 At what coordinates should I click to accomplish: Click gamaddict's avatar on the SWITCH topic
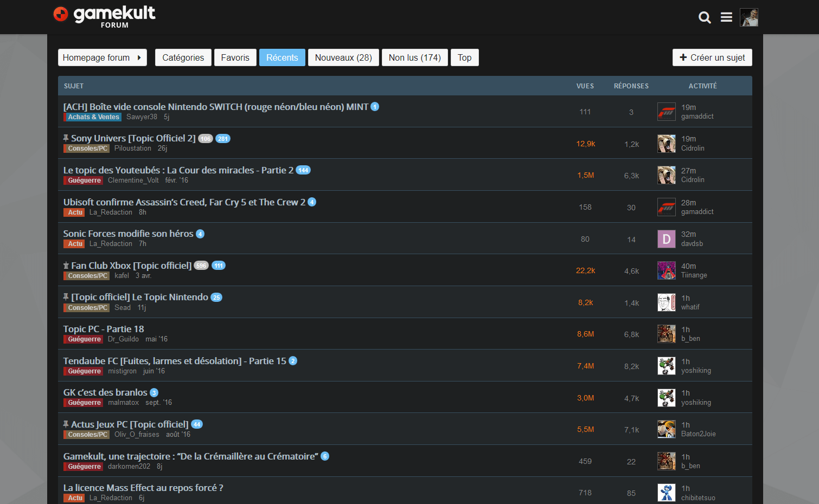(666, 112)
